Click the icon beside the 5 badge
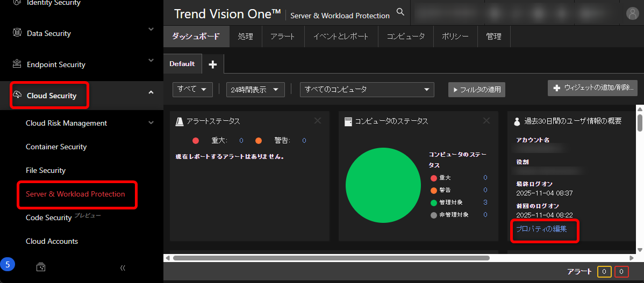Viewport: 644px width, 283px height. point(41,267)
